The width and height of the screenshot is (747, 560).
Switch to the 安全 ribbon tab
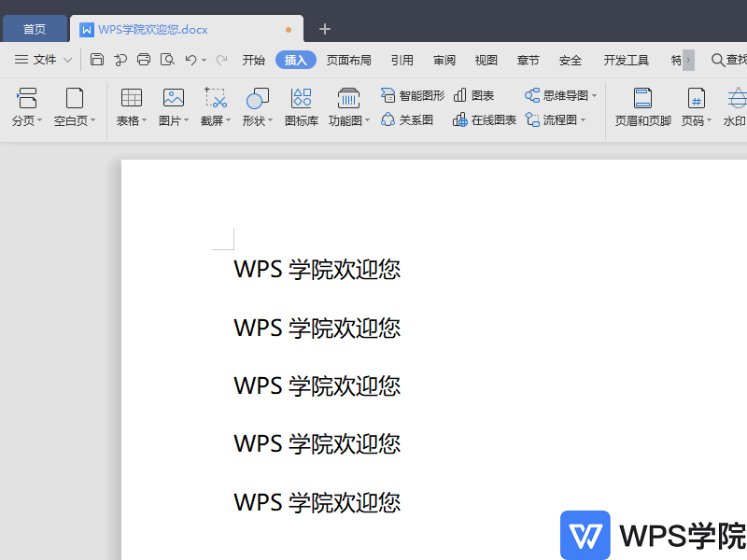571,60
